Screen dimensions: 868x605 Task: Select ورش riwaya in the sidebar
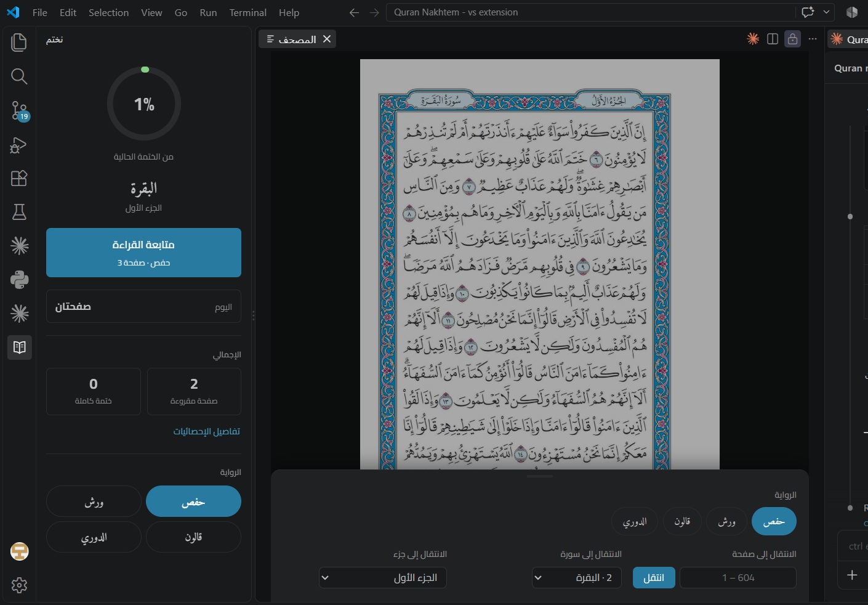point(94,501)
